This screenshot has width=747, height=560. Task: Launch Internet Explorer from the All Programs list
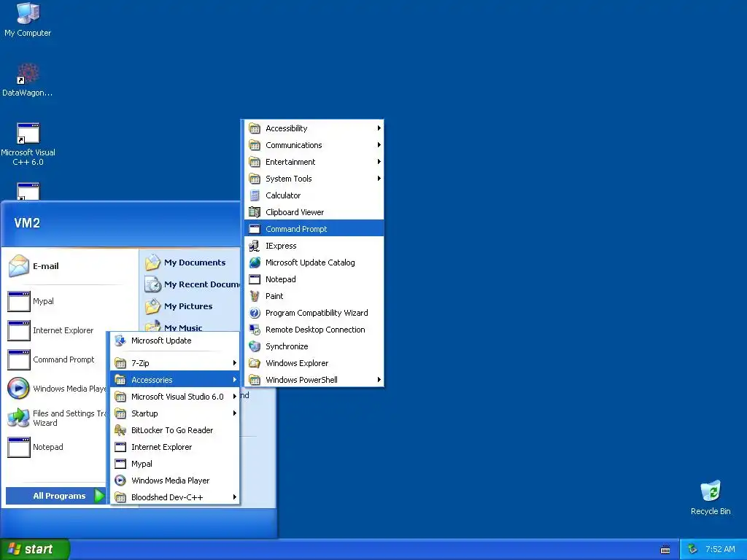(175, 447)
